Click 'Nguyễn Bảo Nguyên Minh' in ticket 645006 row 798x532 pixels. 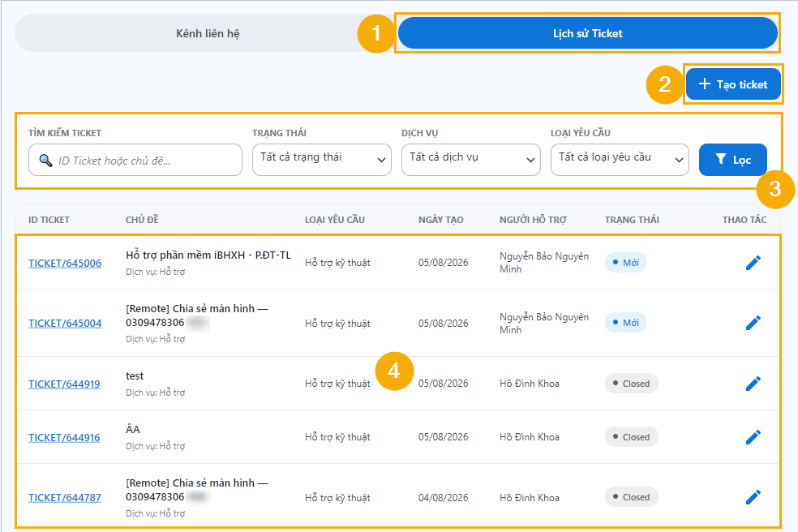tap(544, 263)
